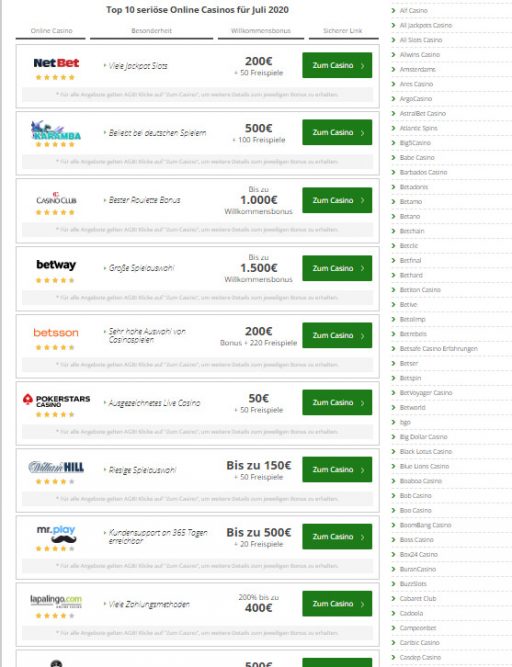Viewport: 512px width, 667px height.
Task: Click the lapalingo.com logo
Action: click(x=56, y=601)
